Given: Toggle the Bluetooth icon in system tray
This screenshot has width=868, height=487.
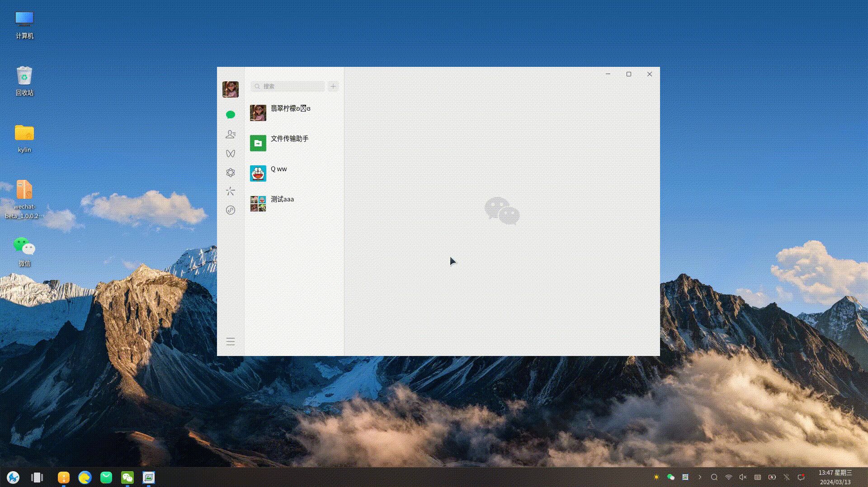Looking at the screenshot, I should point(787,477).
